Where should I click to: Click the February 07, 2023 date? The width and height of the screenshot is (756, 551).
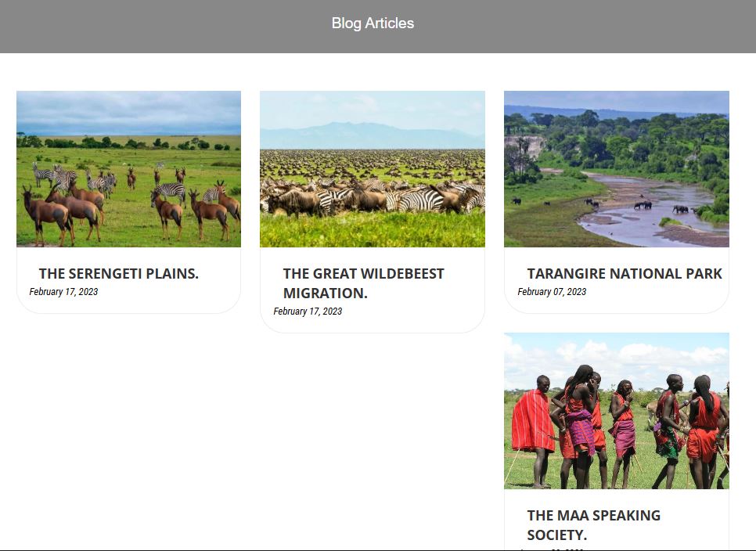(x=552, y=292)
